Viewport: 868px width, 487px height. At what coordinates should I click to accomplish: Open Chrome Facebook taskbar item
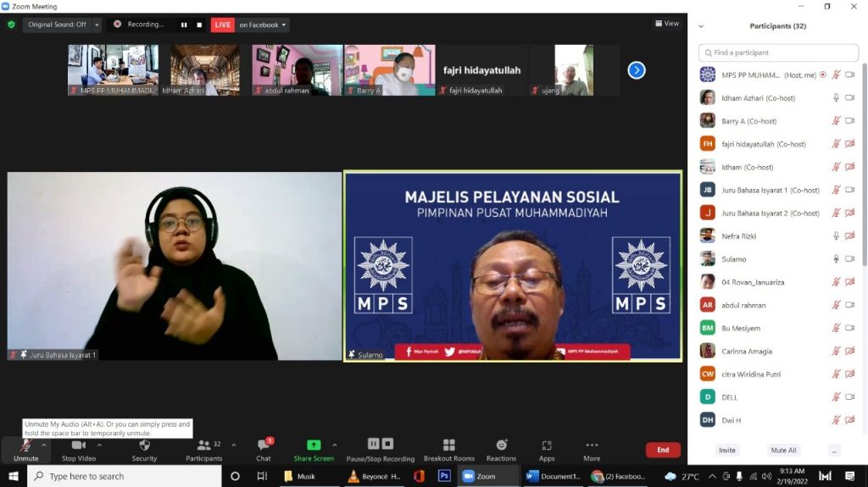click(619, 476)
